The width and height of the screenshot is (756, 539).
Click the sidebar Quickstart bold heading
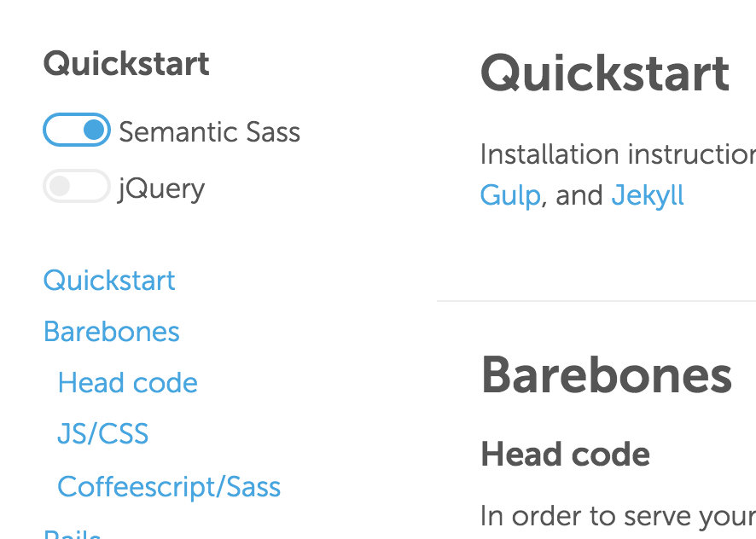(126, 64)
